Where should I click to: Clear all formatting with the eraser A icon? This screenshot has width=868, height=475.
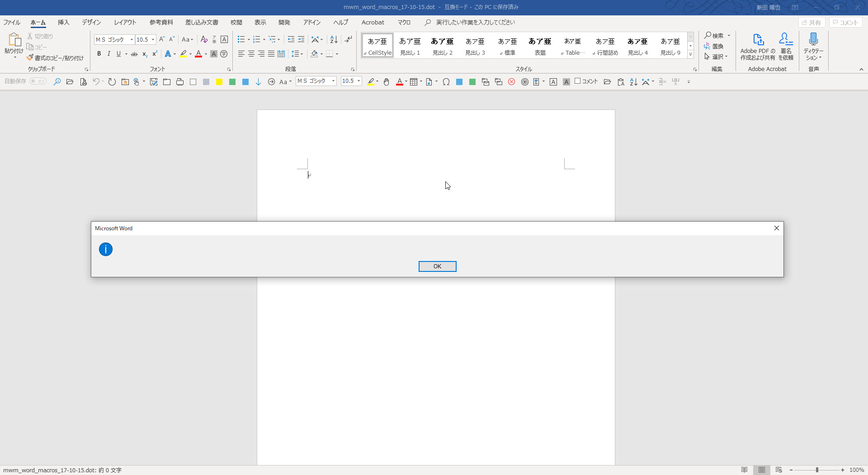(204, 39)
